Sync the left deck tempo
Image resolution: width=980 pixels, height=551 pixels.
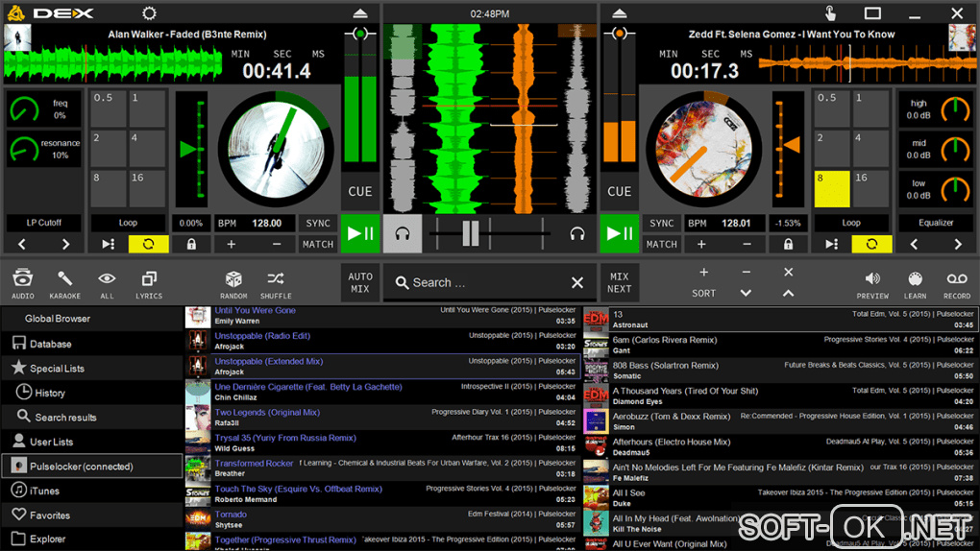click(317, 223)
